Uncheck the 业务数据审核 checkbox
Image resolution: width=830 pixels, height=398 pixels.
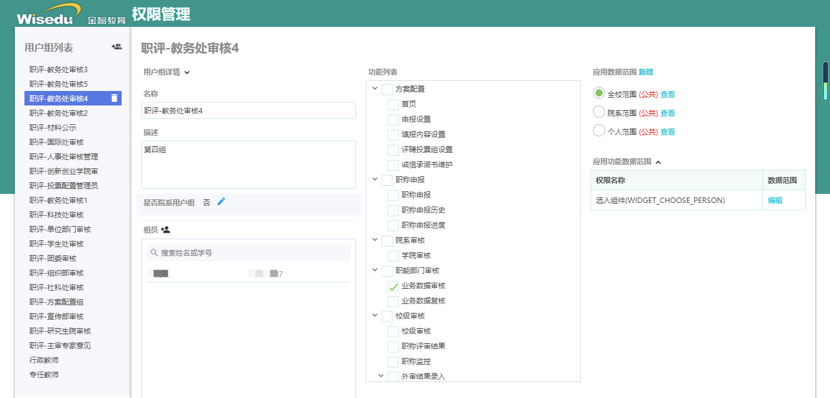click(x=393, y=286)
